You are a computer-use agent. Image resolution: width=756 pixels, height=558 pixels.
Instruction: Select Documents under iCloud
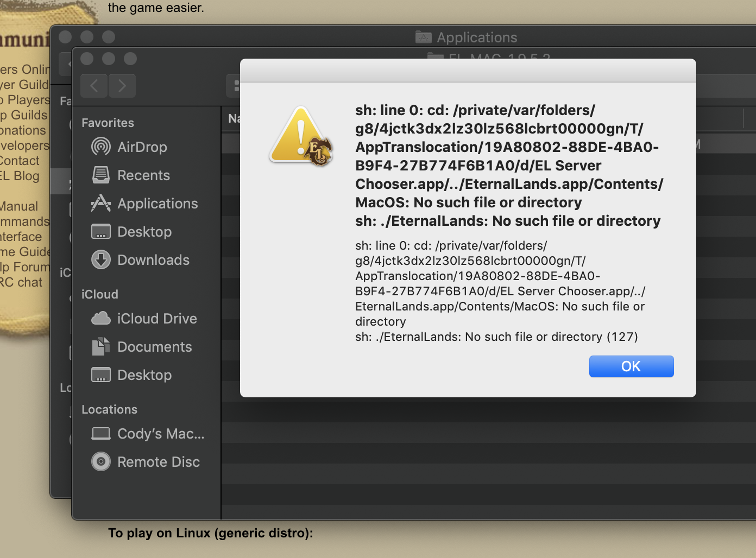(x=141, y=347)
